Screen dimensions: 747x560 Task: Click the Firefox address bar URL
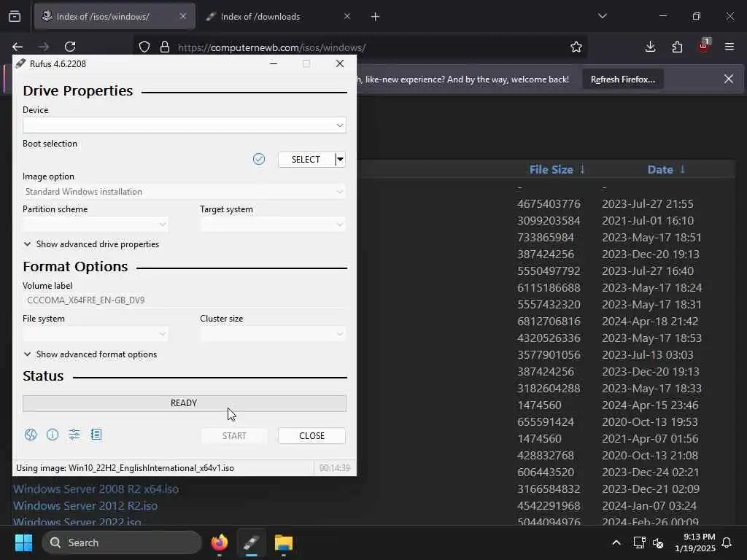pyautogui.click(x=271, y=47)
